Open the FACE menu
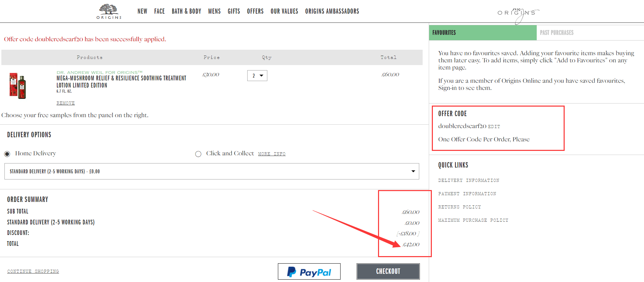644x282 pixels. (159, 11)
